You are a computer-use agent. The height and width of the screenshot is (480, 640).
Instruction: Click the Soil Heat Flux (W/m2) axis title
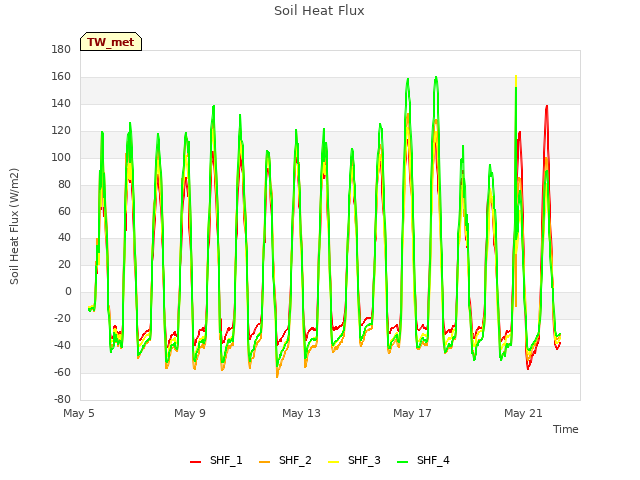14,226
